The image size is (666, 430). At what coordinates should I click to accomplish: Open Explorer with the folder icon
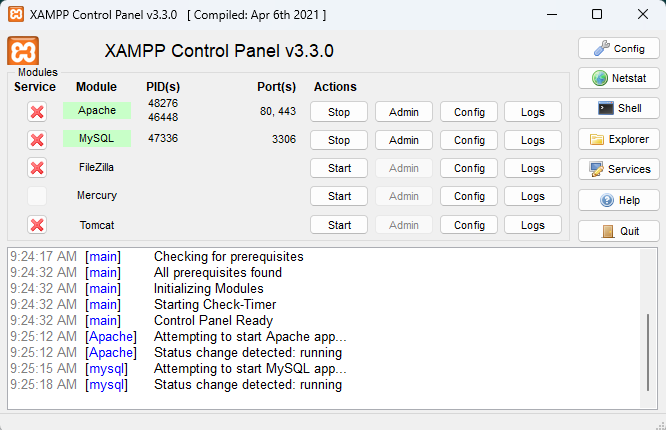[618, 139]
